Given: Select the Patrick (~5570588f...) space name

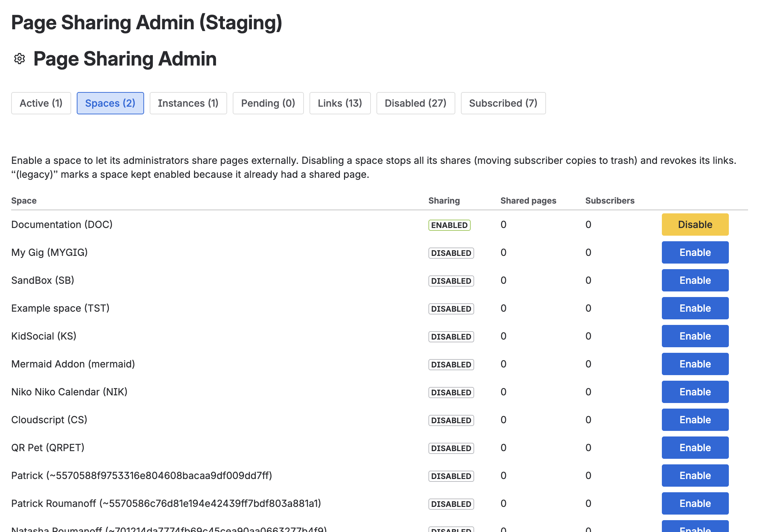Looking at the screenshot, I should tap(142, 476).
